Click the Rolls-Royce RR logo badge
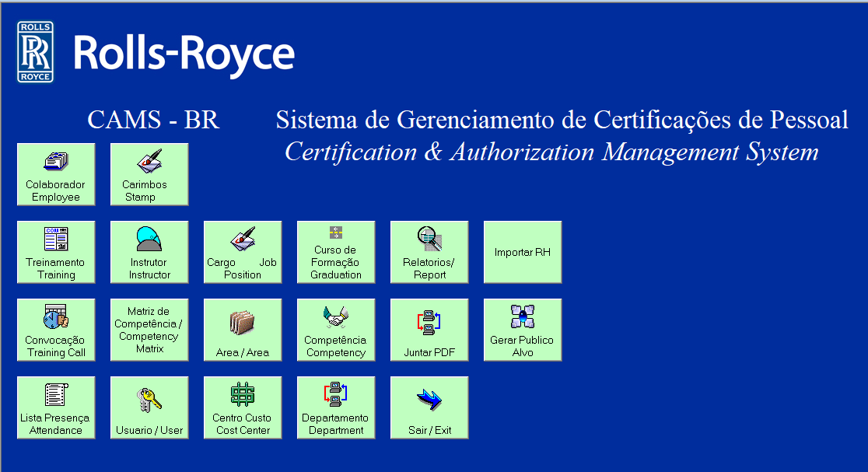Screen dimensions: 868x472 pos(36,52)
